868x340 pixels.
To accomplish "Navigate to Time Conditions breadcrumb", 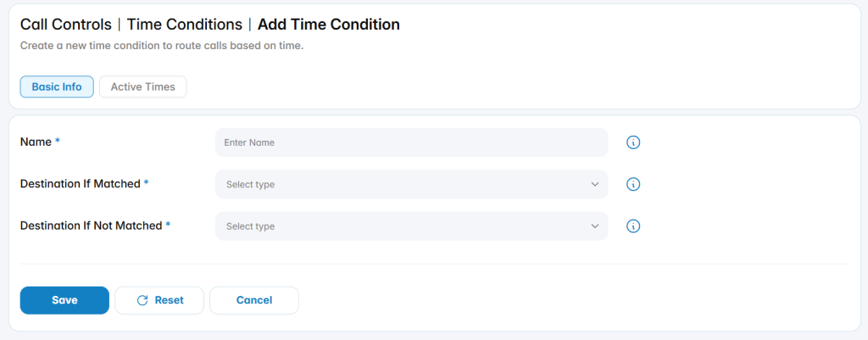I will (x=184, y=25).
